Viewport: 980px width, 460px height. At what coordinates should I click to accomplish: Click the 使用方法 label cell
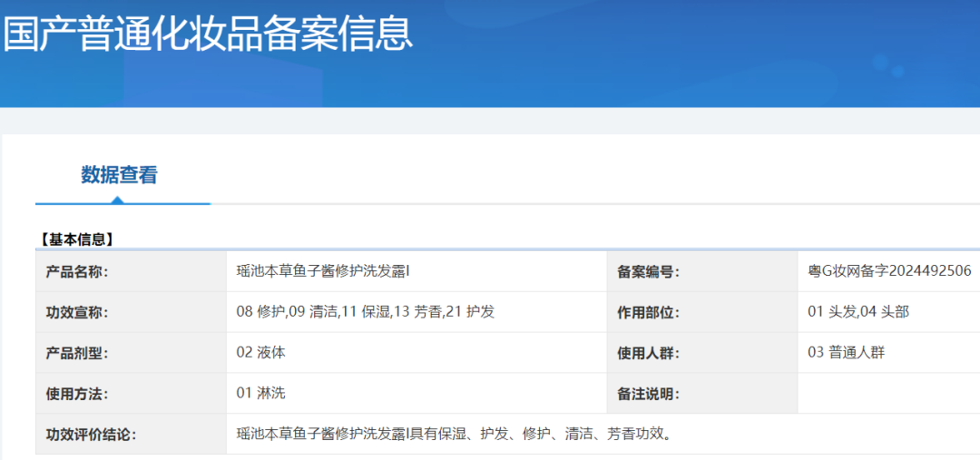pyautogui.click(x=77, y=394)
